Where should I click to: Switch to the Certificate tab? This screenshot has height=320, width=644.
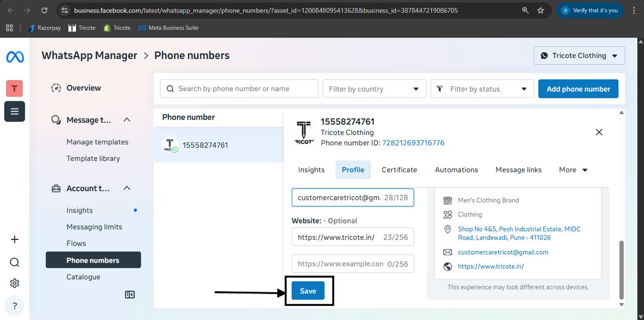[x=399, y=170]
